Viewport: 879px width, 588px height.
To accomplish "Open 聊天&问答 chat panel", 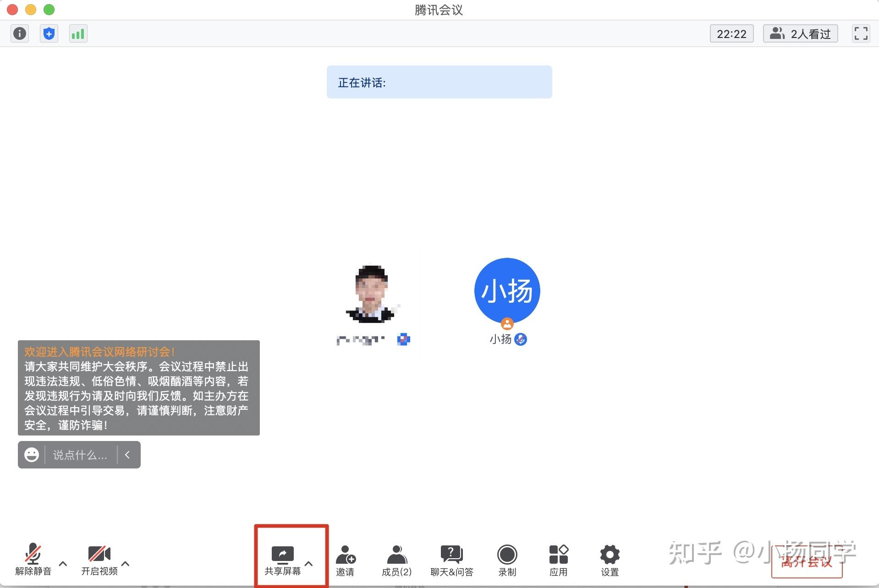I will 451,561.
